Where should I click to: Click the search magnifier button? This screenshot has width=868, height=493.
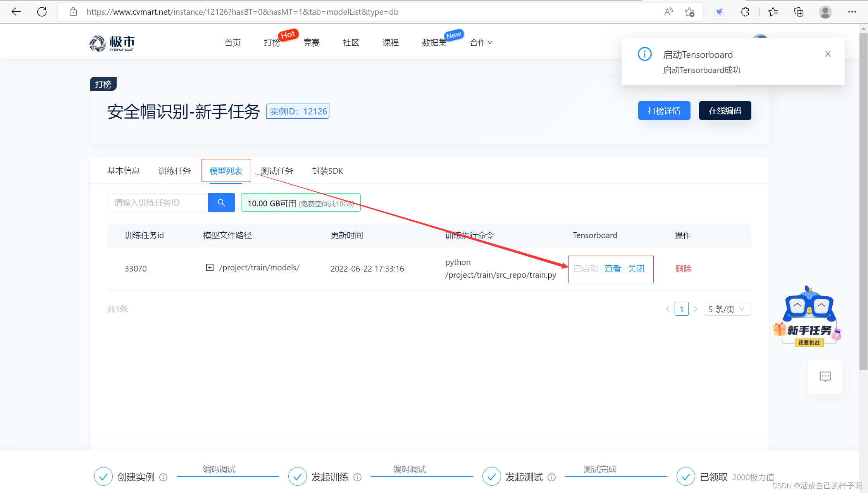tap(221, 202)
